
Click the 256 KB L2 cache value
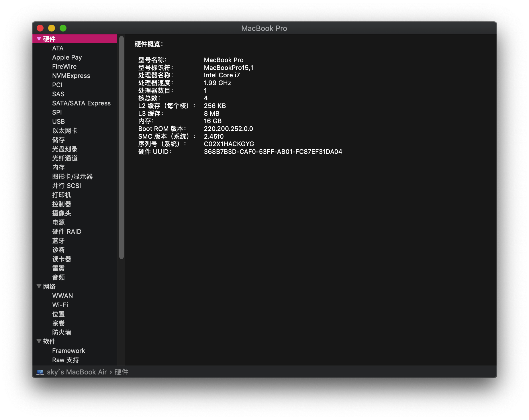click(x=215, y=106)
